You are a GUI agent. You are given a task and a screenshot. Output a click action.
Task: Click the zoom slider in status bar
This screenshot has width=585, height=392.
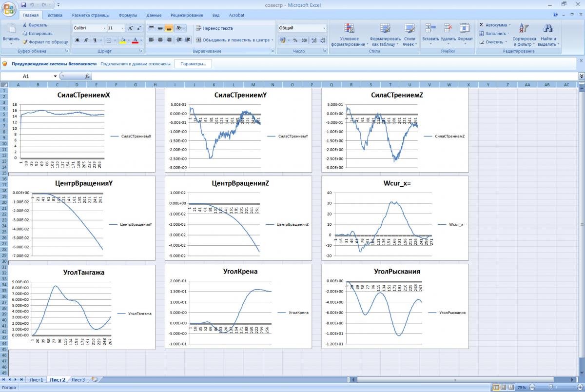click(550, 387)
